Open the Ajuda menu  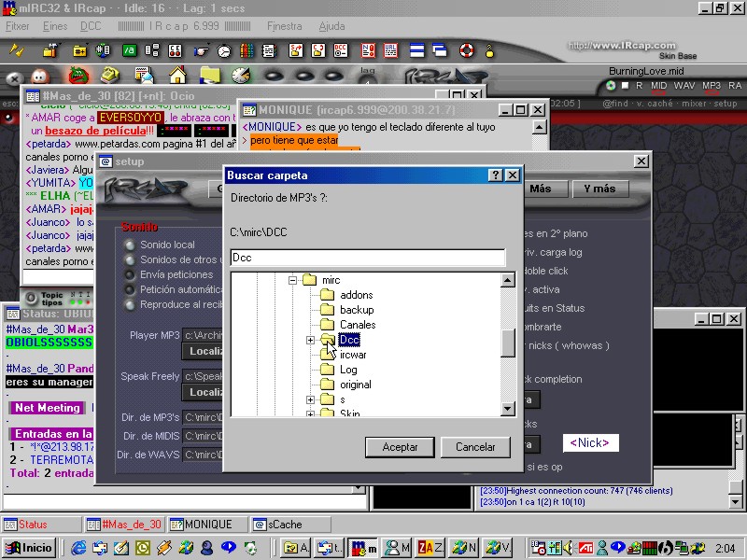(x=332, y=26)
